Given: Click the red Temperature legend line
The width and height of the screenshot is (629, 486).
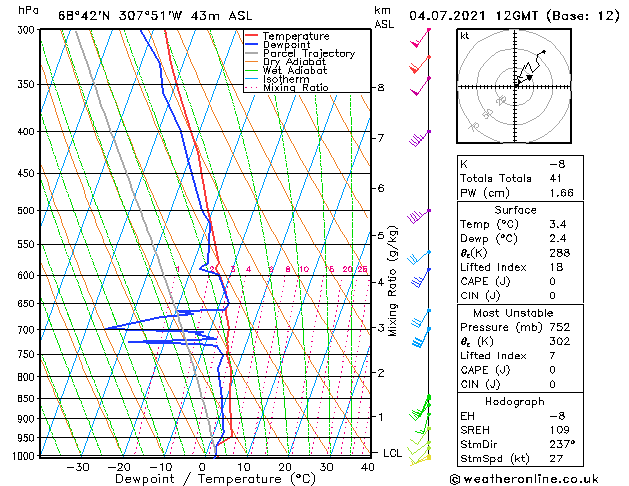Looking at the screenshot, I should point(252,36).
